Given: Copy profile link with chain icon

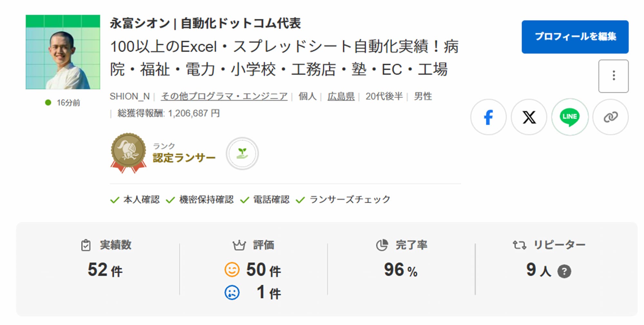Looking at the screenshot, I should click(x=610, y=117).
